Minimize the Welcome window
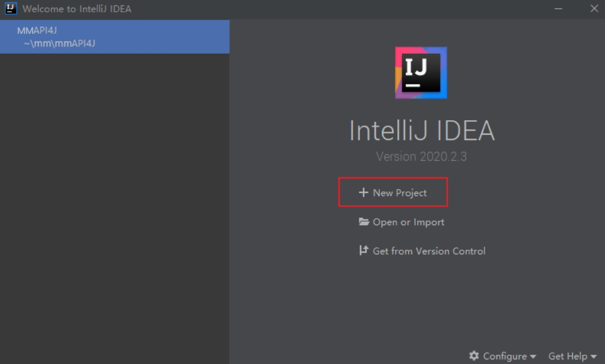Screen dimensions: 605x364 pyautogui.click(x=559, y=9)
